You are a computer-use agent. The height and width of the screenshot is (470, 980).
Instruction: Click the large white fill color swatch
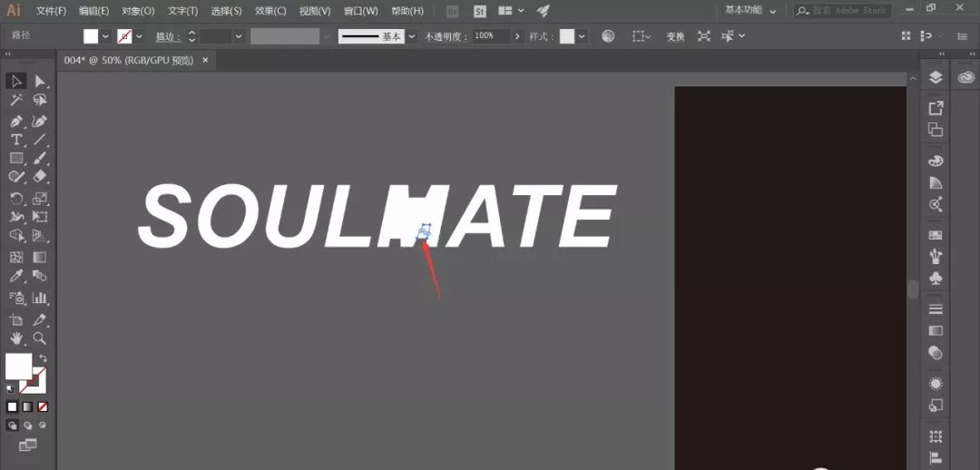pos(18,366)
